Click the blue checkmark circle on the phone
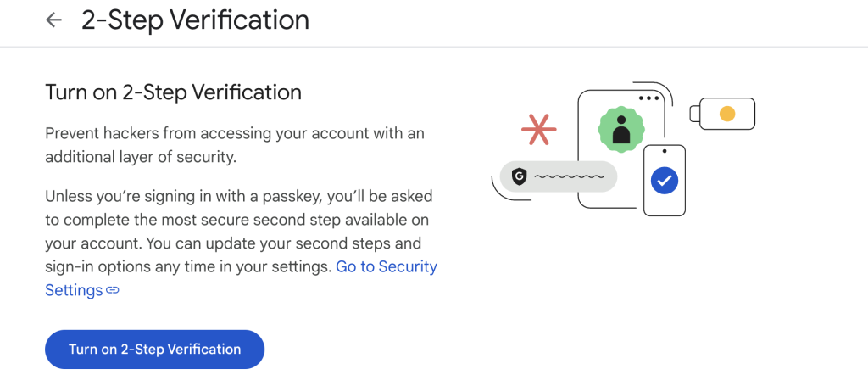 tap(665, 180)
